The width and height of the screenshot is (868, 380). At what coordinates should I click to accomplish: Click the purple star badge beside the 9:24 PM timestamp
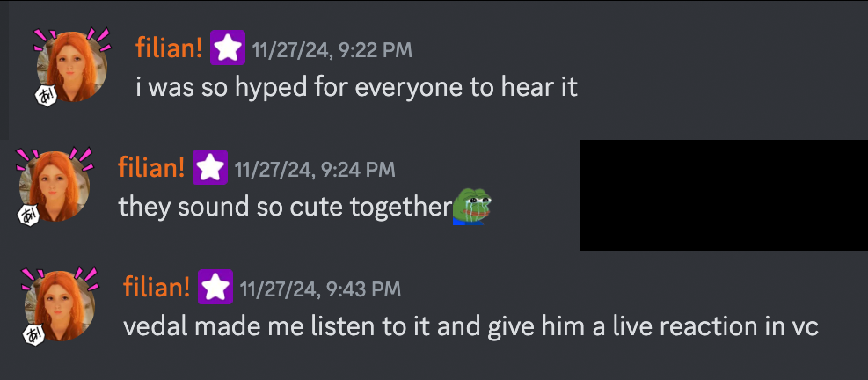[x=210, y=167]
